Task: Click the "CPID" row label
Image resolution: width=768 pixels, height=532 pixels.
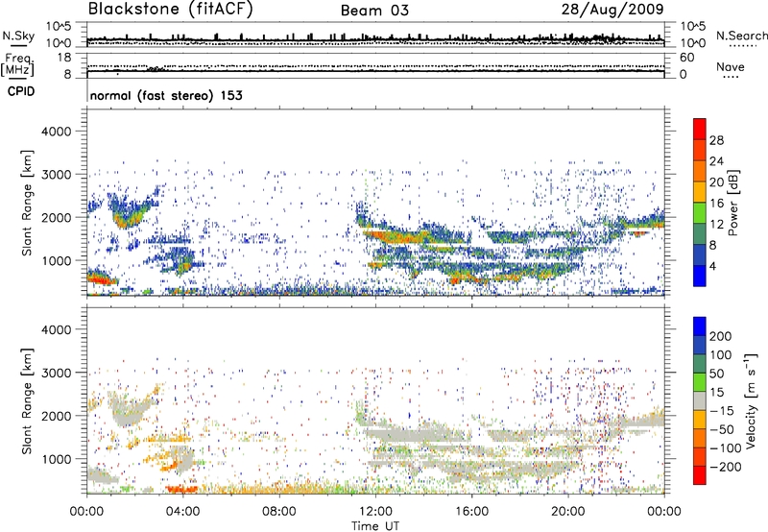Action: tap(21, 91)
